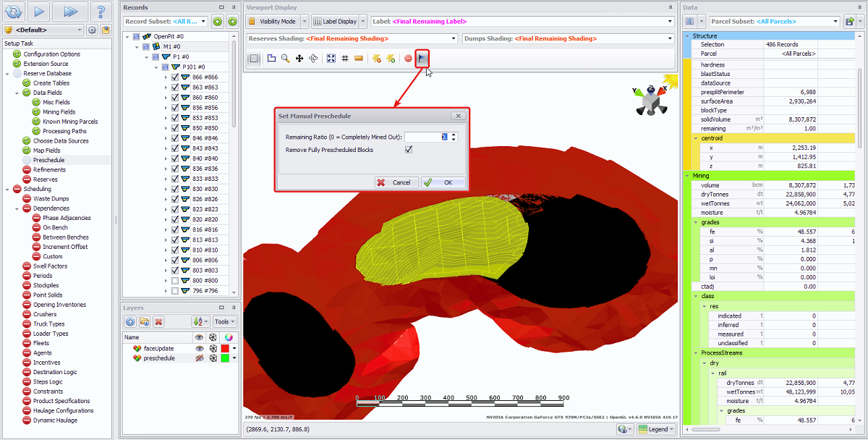Click Cancel in Set Manual Preschedule dialog
Image resolution: width=868 pixels, height=440 pixels.
pos(395,182)
